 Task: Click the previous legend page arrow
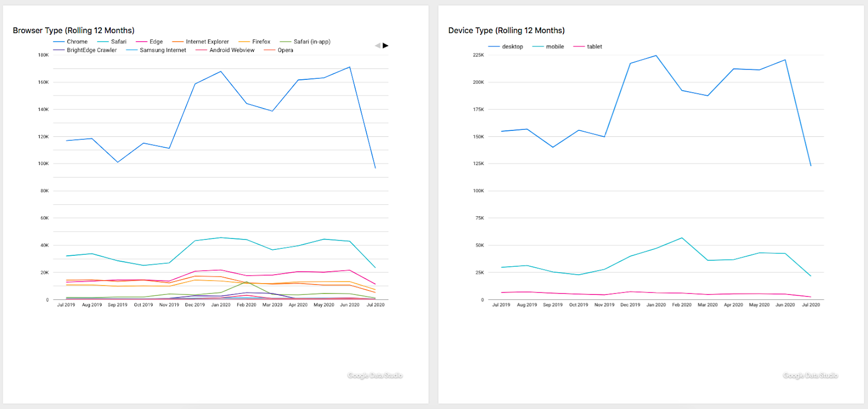[378, 46]
